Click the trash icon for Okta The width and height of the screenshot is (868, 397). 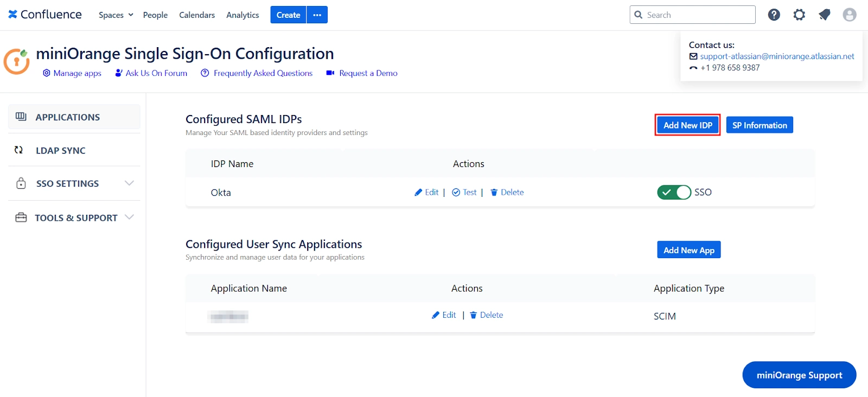pyautogui.click(x=494, y=193)
